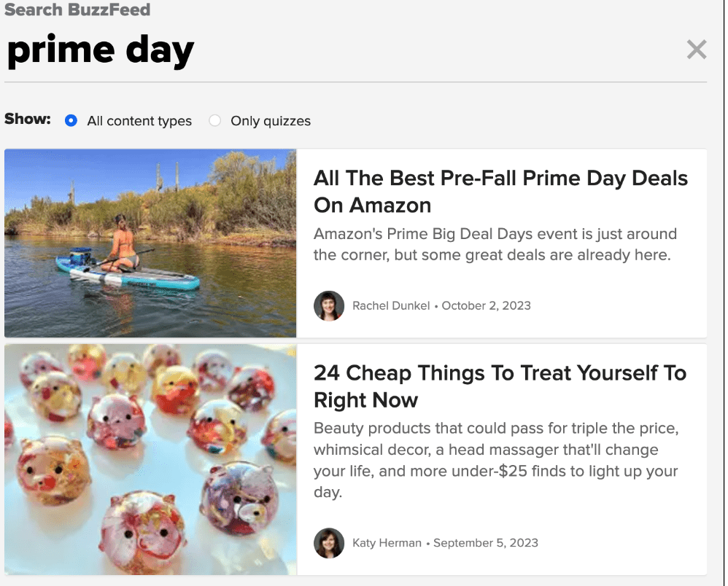Image resolution: width=728 pixels, height=586 pixels.
Task: Click the September 5, 2023 date text
Action: (x=486, y=543)
